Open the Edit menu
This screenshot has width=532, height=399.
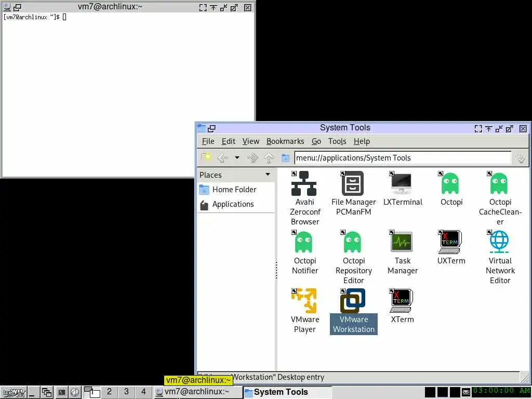[229, 141]
